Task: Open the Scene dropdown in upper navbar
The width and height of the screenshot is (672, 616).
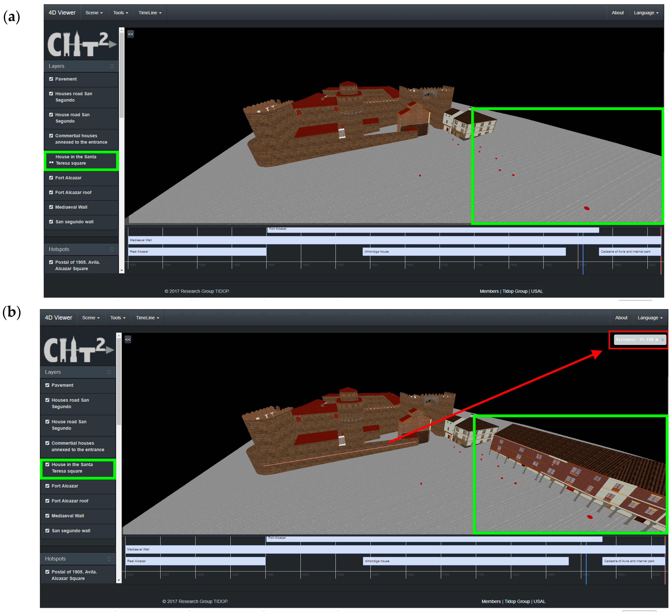Action: [94, 13]
